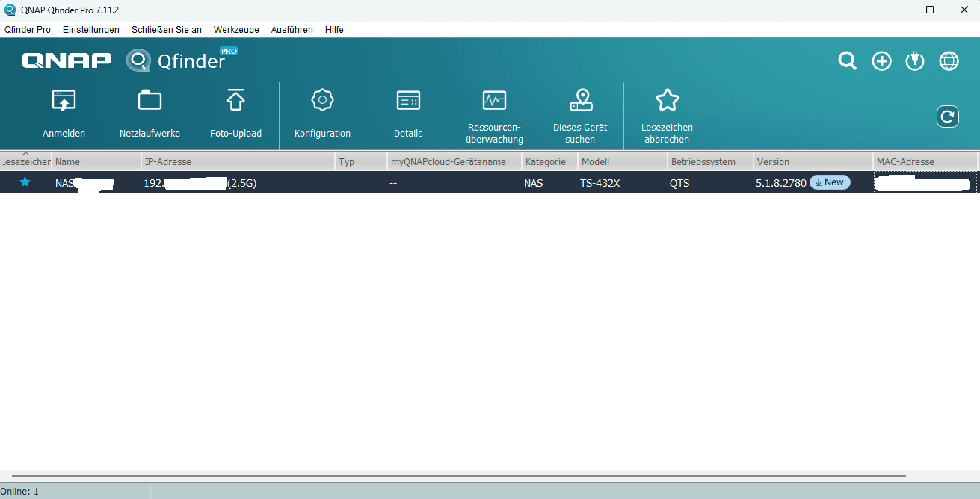Image resolution: width=980 pixels, height=499 pixels.
Task: Open the Qfinder Pro menu
Action: coord(28,30)
